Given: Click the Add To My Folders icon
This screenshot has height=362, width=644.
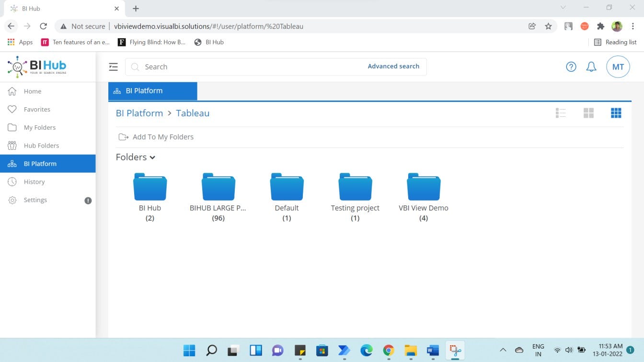Looking at the screenshot, I should coord(124,136).
